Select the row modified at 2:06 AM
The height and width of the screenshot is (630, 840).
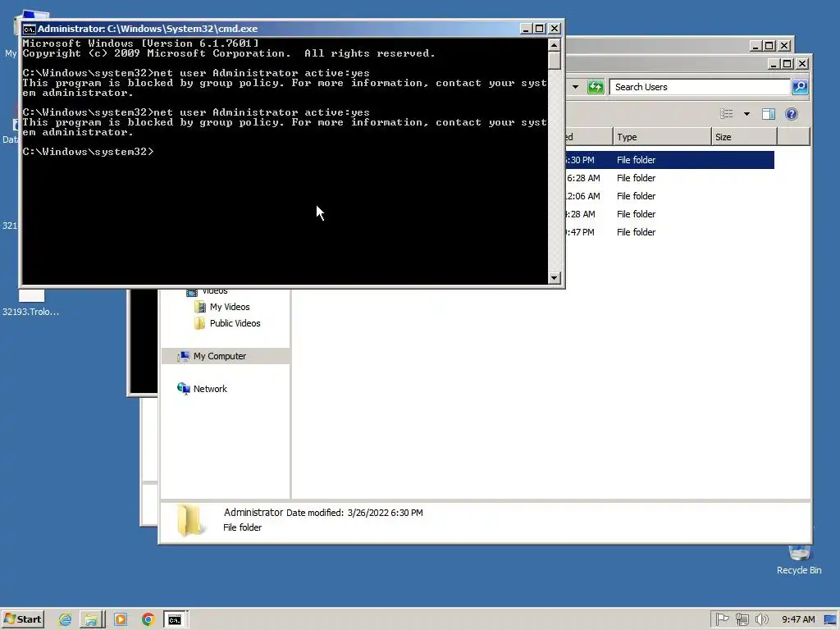point(669,196)
